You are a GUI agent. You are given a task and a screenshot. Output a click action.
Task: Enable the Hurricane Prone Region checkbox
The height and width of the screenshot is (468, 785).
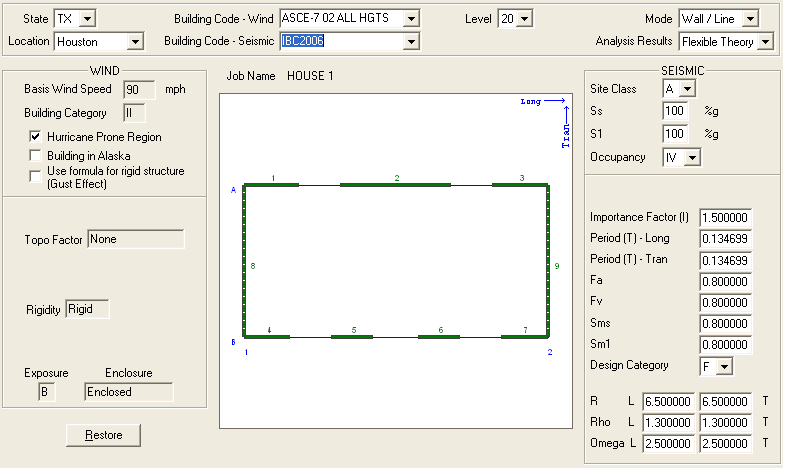pyautogui.click(x=37, y=136)
